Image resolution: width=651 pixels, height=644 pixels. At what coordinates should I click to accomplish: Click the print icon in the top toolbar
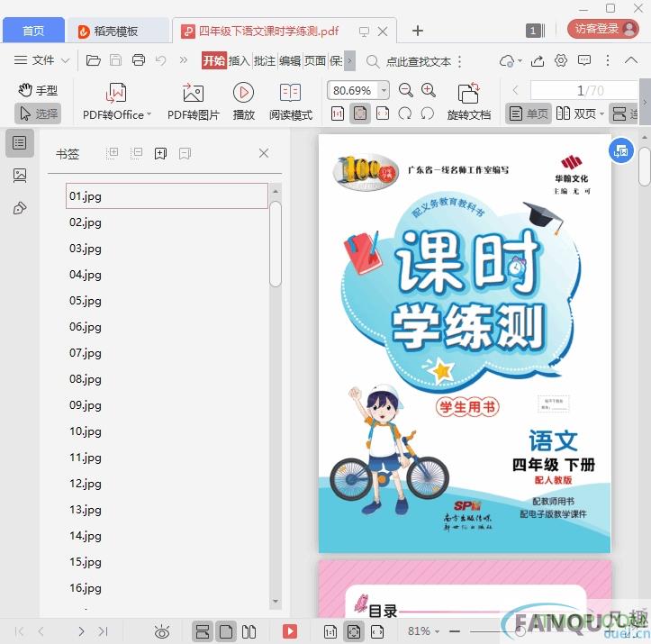tap(139, 60)
